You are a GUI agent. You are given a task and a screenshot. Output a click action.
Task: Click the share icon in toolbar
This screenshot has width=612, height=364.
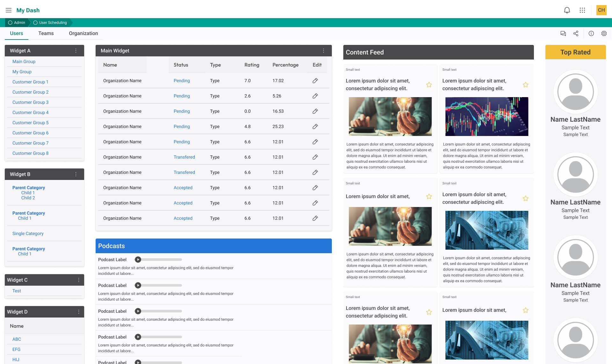point(576,33)
